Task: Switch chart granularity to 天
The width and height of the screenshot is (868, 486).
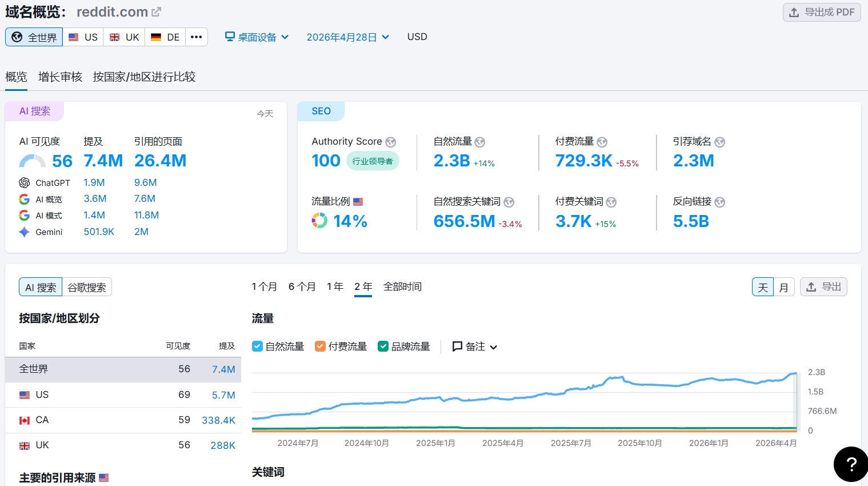Action: point(763,287)
